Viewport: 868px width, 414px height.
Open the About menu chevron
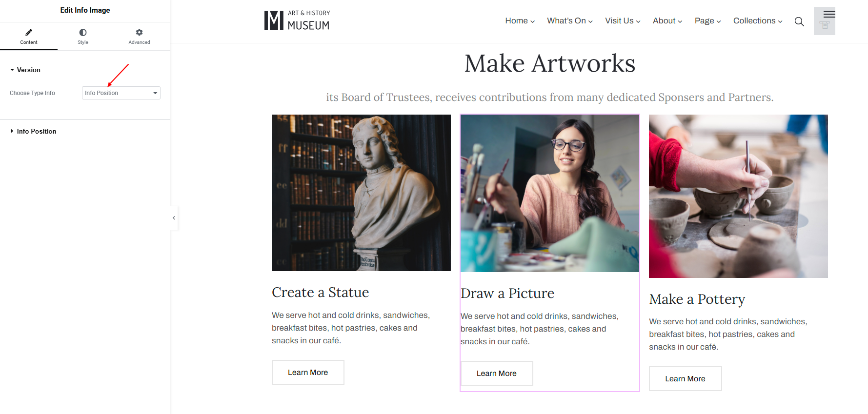[680, 21]
